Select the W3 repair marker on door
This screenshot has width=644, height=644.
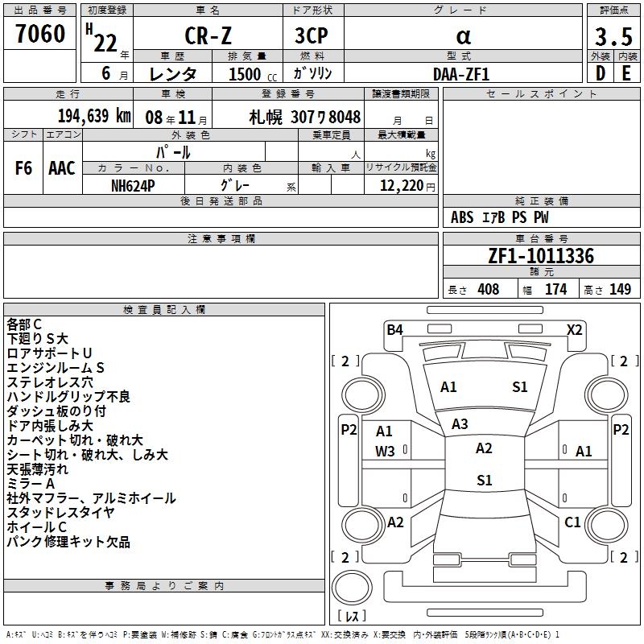click(385, 452)
